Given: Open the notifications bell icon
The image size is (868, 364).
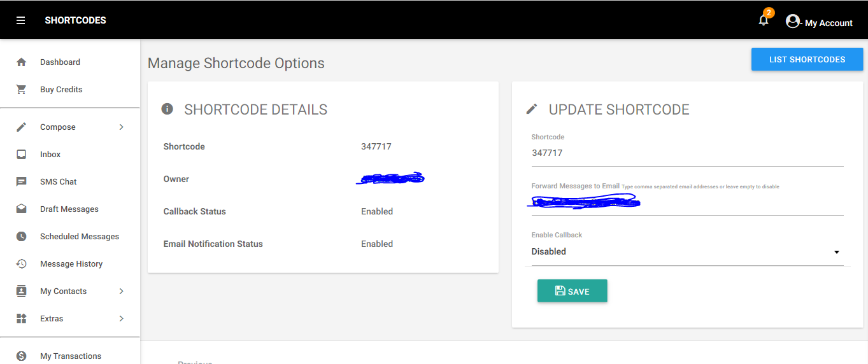Looking at the screenshot, I should [x=764, y=20].
